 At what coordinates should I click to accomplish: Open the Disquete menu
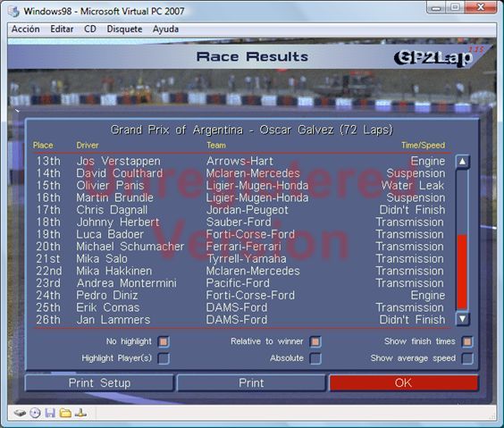tap(124, 29)
